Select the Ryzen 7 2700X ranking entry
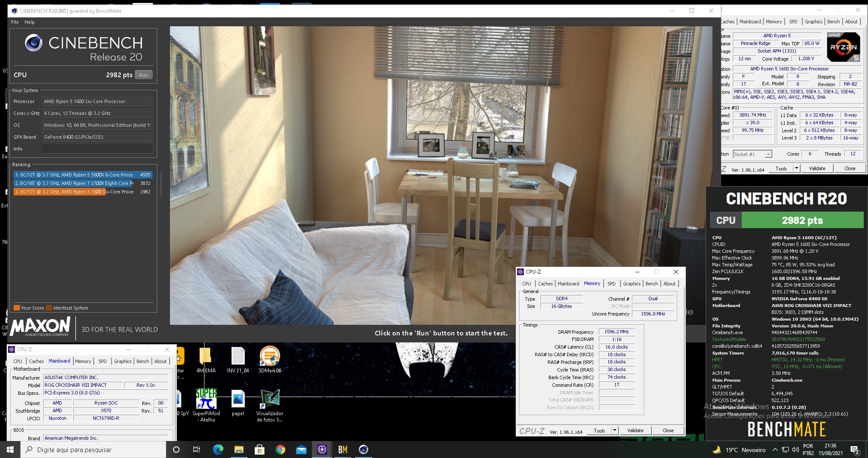The width and height of the screenshot is (868, 458). (x=83, y=183)
